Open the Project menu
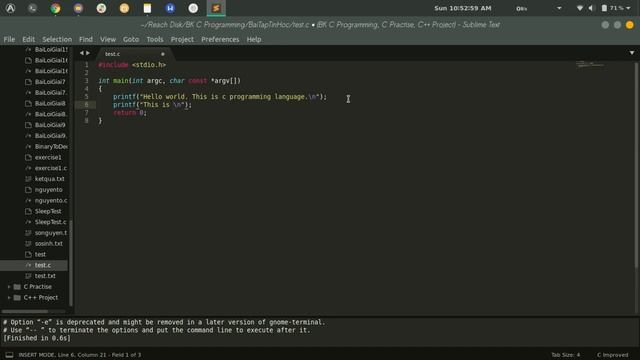The width and height of the screenshot is (640, 360). (x=182, y=39)
